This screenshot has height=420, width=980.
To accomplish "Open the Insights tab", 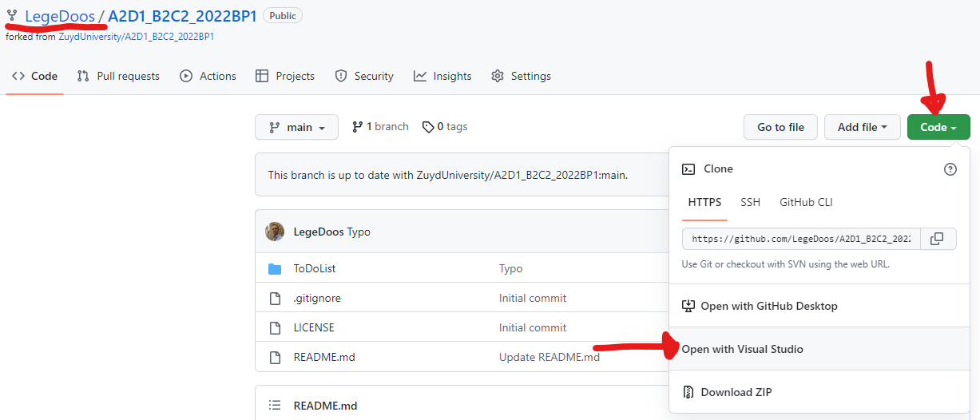I will pyautogui.click(x=442, y=76).
